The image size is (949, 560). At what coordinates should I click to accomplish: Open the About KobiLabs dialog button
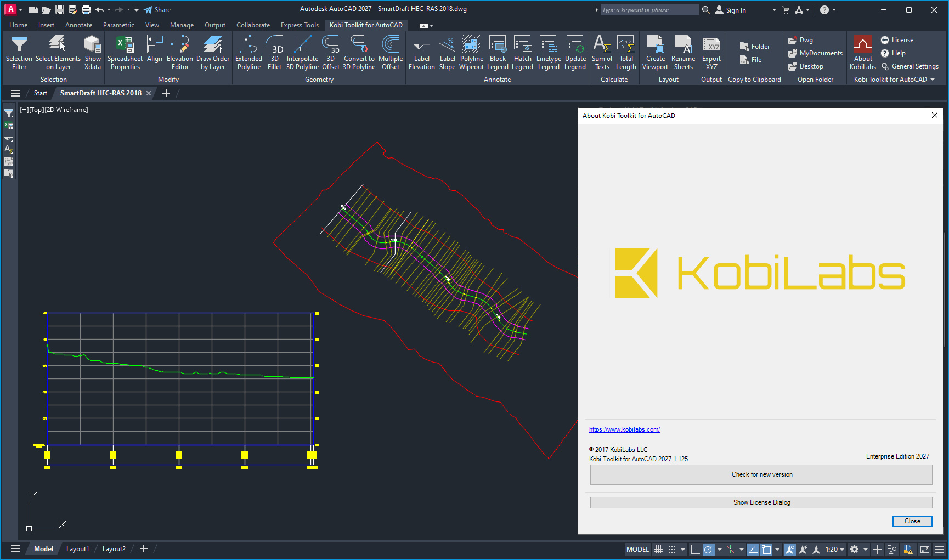click(x=863, y=53)
